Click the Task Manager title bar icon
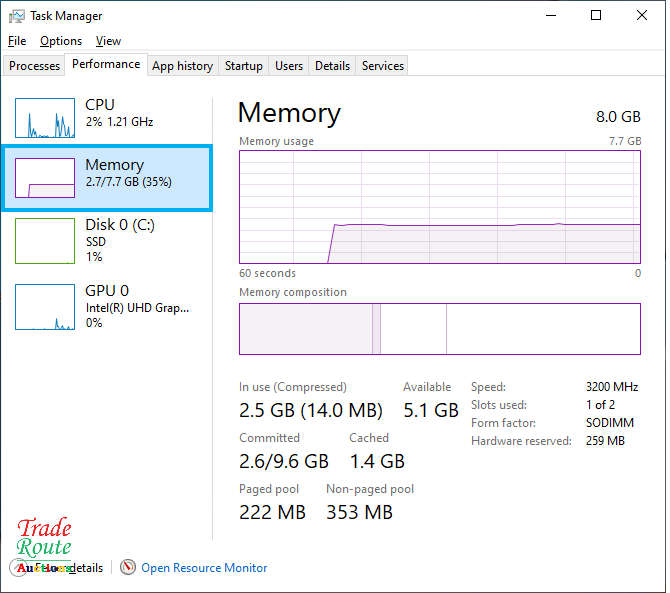Image resolution: width=670 pixels, height=593 pixels. coord(17,16)
